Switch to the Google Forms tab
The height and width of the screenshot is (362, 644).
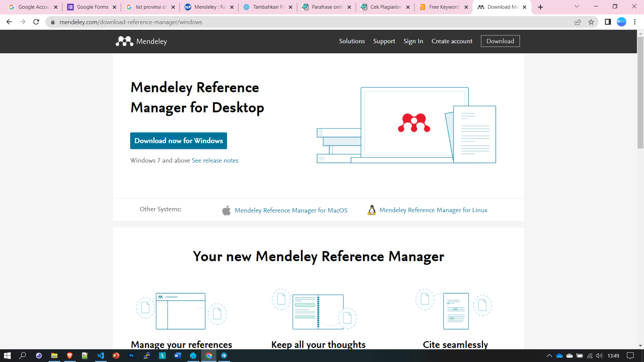[92, 7]
